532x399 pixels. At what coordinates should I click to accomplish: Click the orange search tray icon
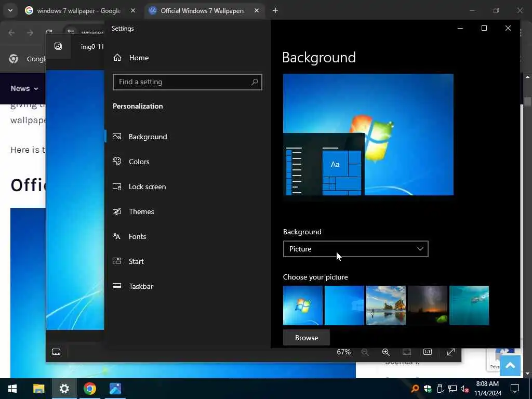[415, 389]
